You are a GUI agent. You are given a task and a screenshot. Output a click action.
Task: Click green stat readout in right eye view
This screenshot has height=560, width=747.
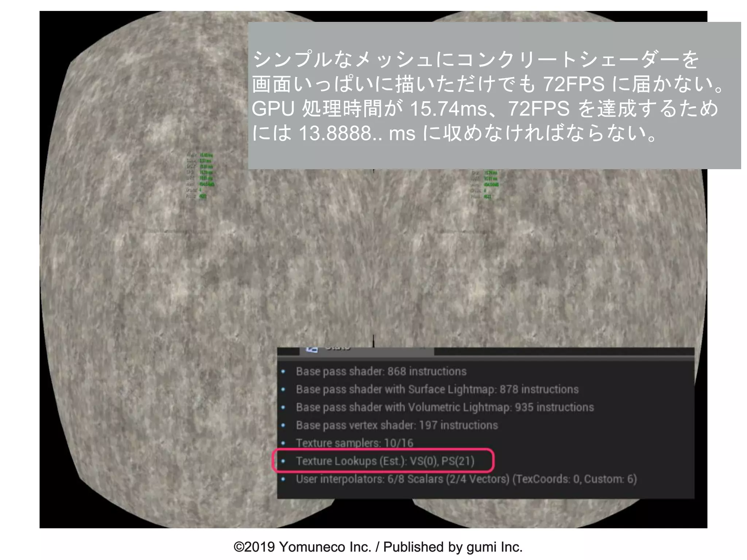pos(485,184)
